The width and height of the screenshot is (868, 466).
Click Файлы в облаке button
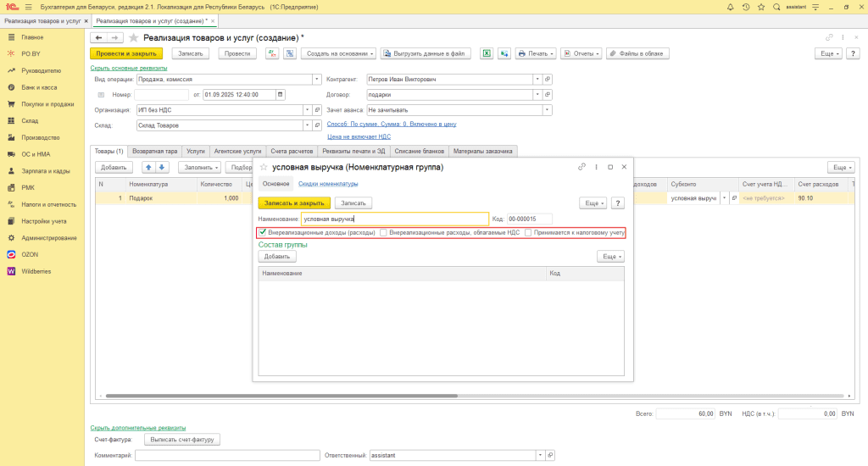pos(637,53)
